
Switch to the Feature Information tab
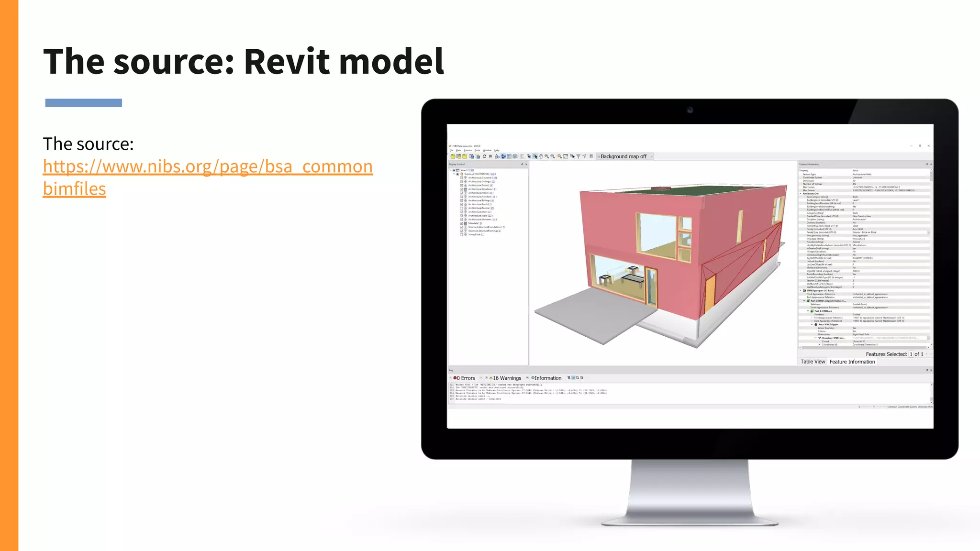pos(852,362)
